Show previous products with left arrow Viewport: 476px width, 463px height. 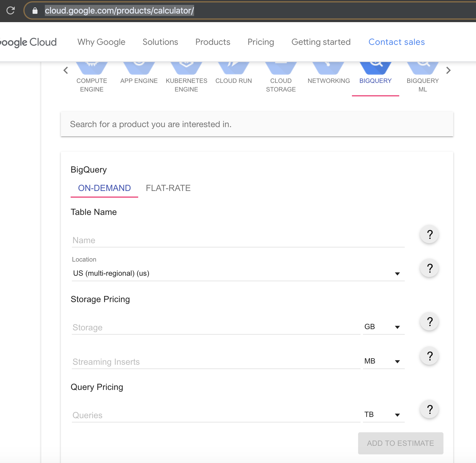click(x=66, y=70)
